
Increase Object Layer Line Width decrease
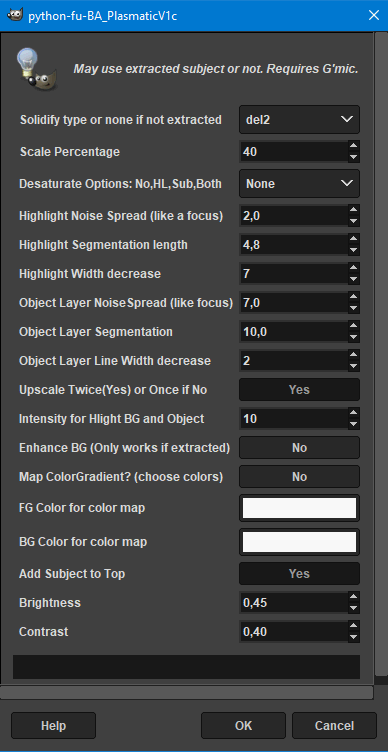coord(353,355)
